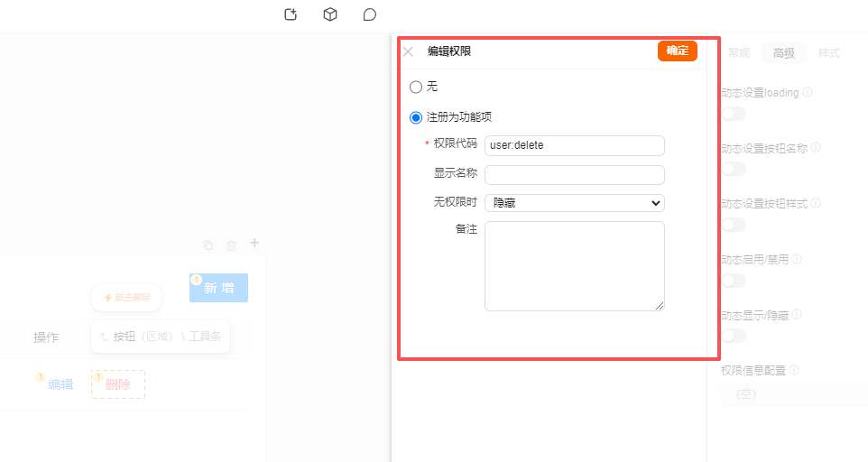Open the cube component icon
The height and width of the screenshot is (462, 868).
pyautogui.click(x=330, y=14)
